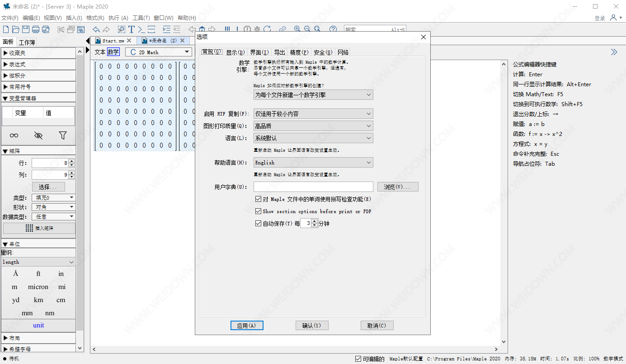This screenshot has width=626, height=364.
Task: Click the 插入矩阵 button
Action: click(x=39, y=228)
